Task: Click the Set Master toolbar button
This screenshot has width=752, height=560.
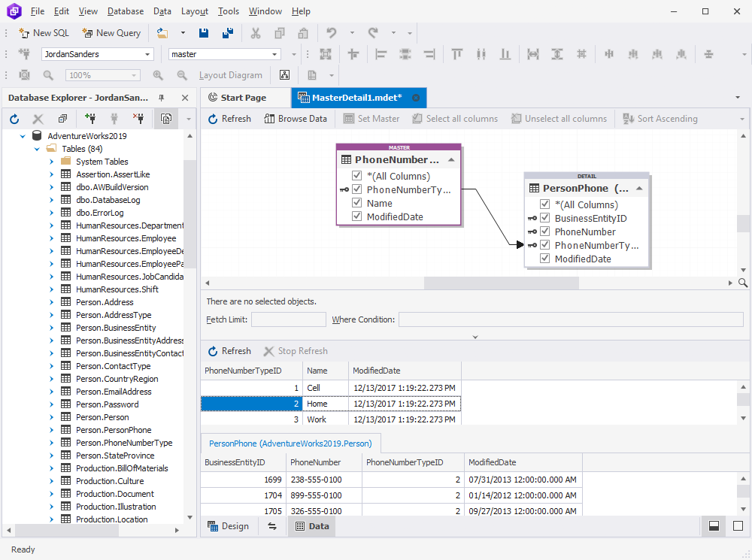Action: tap(371, 119)
